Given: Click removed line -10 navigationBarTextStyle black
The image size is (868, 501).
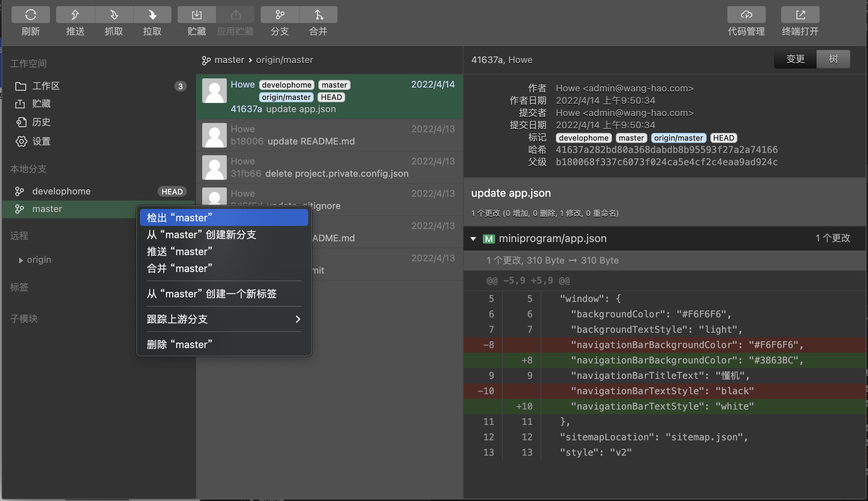Looking at the screenshot, I should click(665, 391).
